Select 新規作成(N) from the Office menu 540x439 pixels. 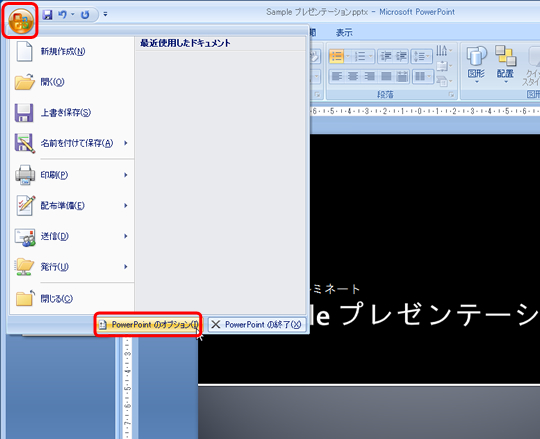(72, 51)
